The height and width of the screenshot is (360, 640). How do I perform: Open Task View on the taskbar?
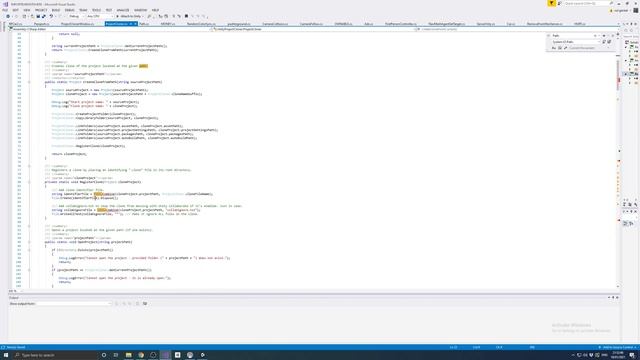coord(116,355)
